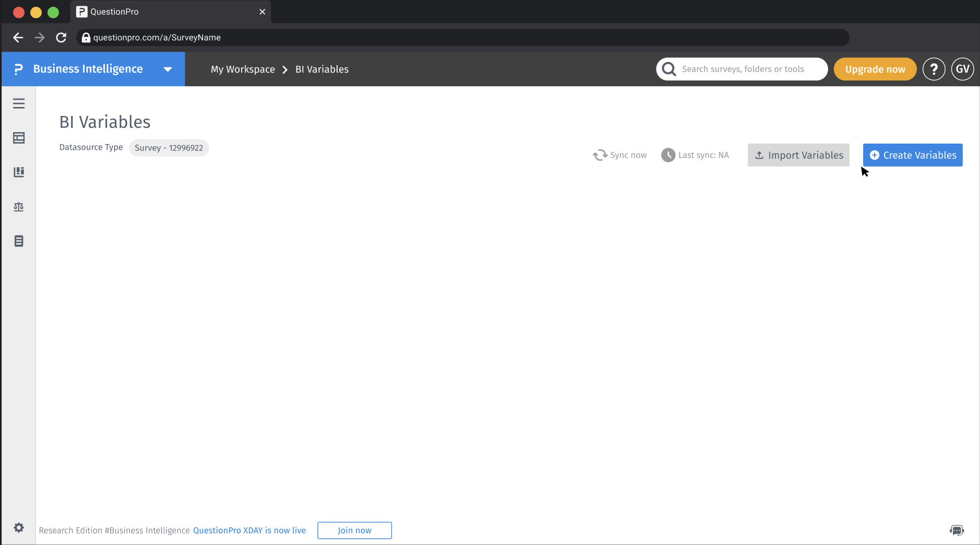Viewport: 980px width, 545px height.
Task: Click the QuestionPro XDAY is now live link
Action: coord(249,530)
